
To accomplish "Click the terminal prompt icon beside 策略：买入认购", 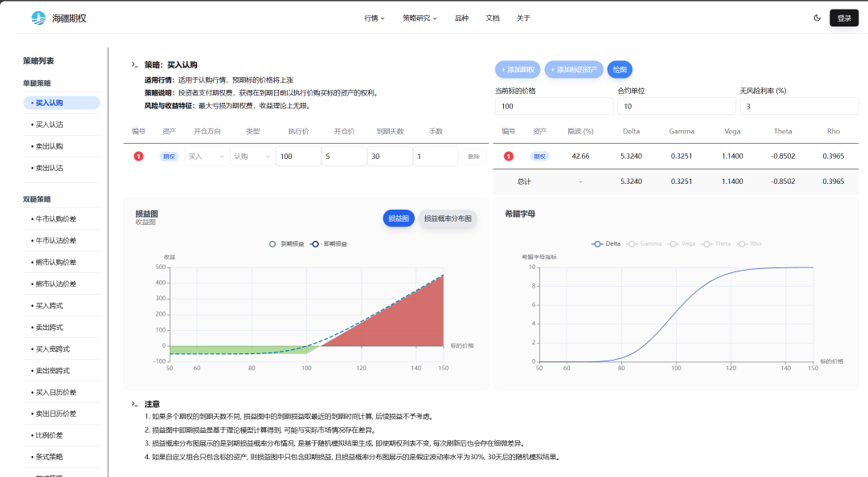I will [134, 64].
